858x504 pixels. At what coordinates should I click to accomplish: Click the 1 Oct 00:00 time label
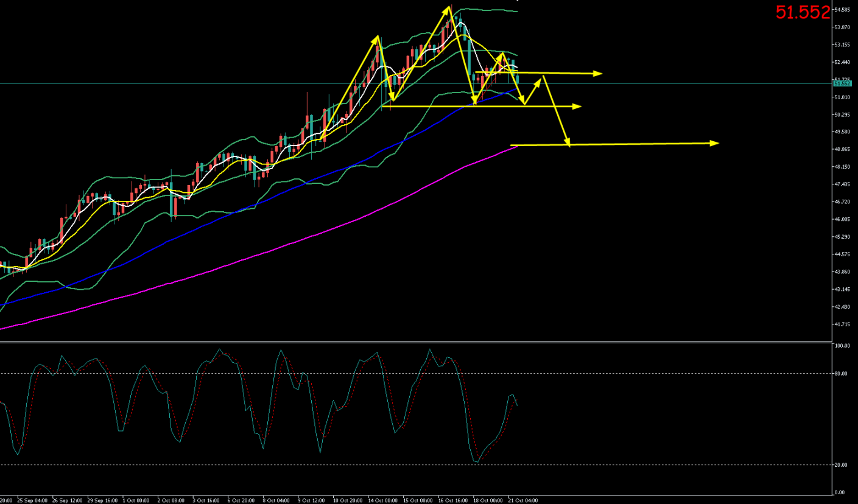[136, 500]
